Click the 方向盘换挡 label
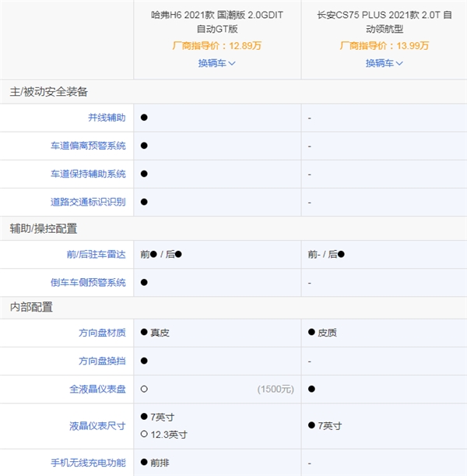Image resolution: width=467 pixels, height=476 pixels. click(x=102, y=361)
